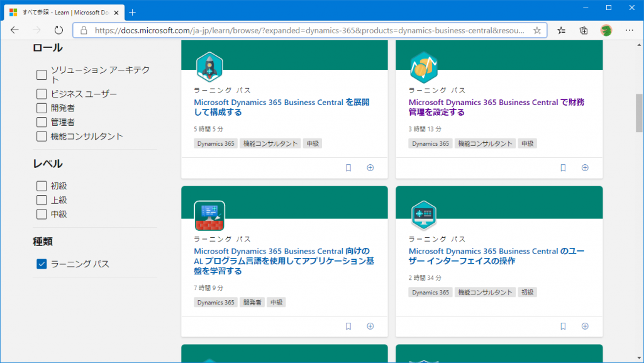Viewport: 644px width, 363px height.
Task: Click 機能コンサルタント tag on 財務管理 card
Action: point(485,143)
